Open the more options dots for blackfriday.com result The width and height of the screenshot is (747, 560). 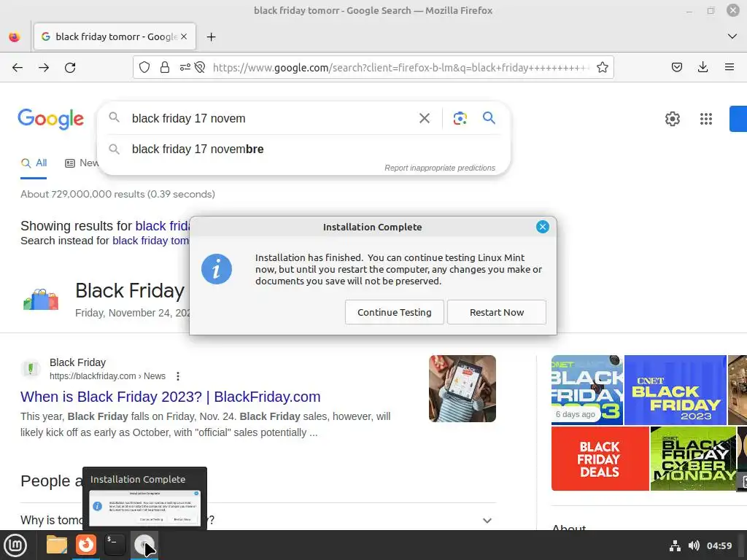click(x=178, y=376)
